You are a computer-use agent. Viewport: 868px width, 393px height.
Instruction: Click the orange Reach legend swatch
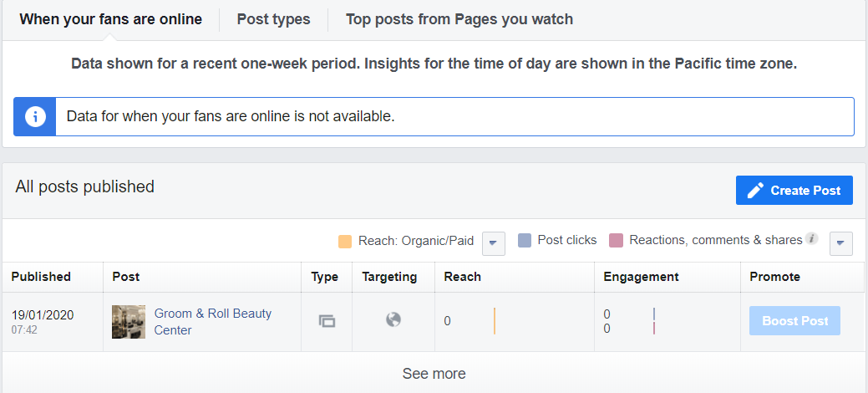tap(345, 242)
